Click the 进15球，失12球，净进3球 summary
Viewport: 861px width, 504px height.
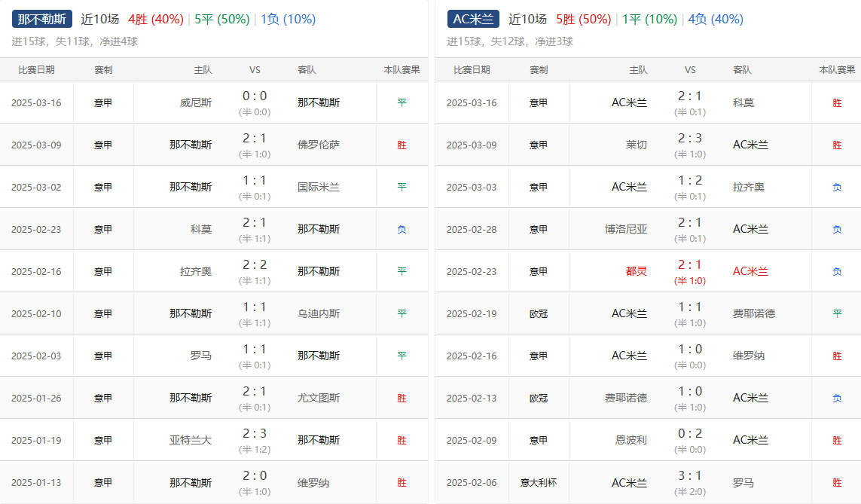(510, 41)
